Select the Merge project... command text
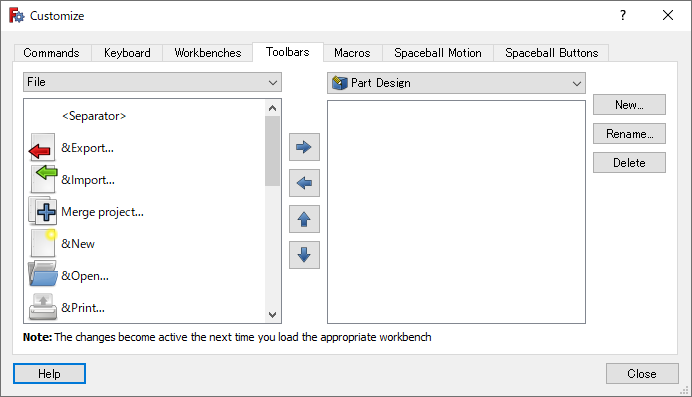692x397 pixels. 102,212
